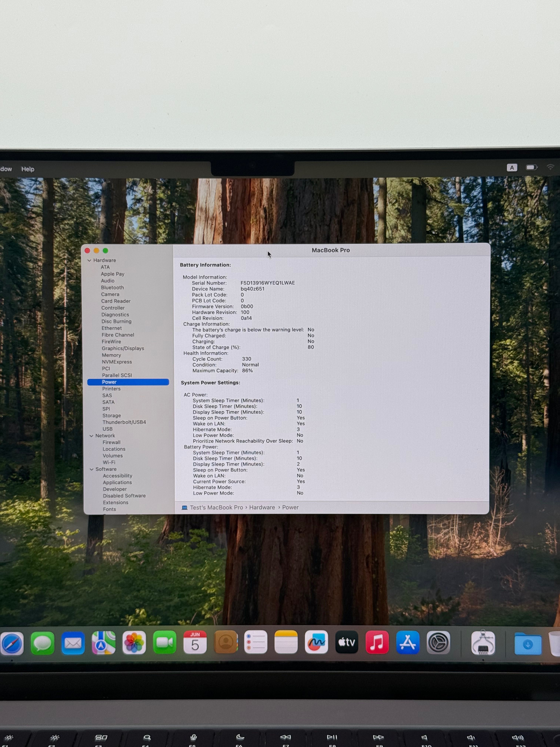Click System Information icon in Dock
Image resolution: width=560 pixels, height=747 pixels.
coord(483,643)
